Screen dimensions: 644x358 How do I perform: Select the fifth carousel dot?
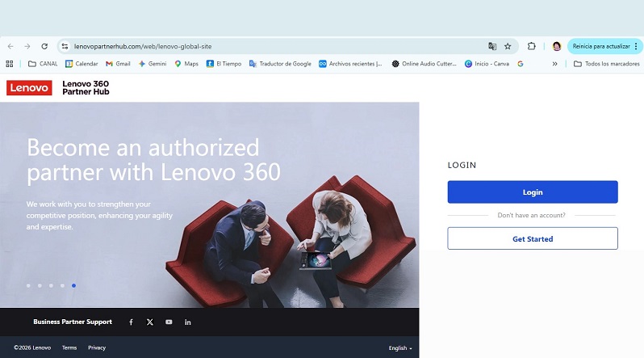(x=73, y=285)
